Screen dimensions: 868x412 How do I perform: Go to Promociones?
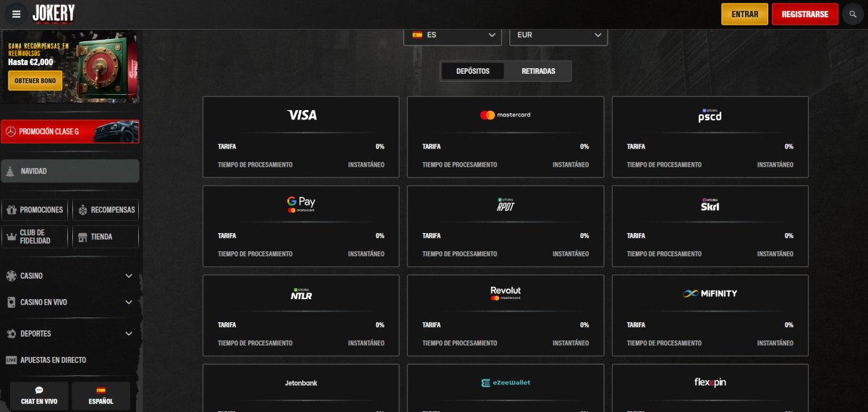pyautogui.click(x=35, y=210)
